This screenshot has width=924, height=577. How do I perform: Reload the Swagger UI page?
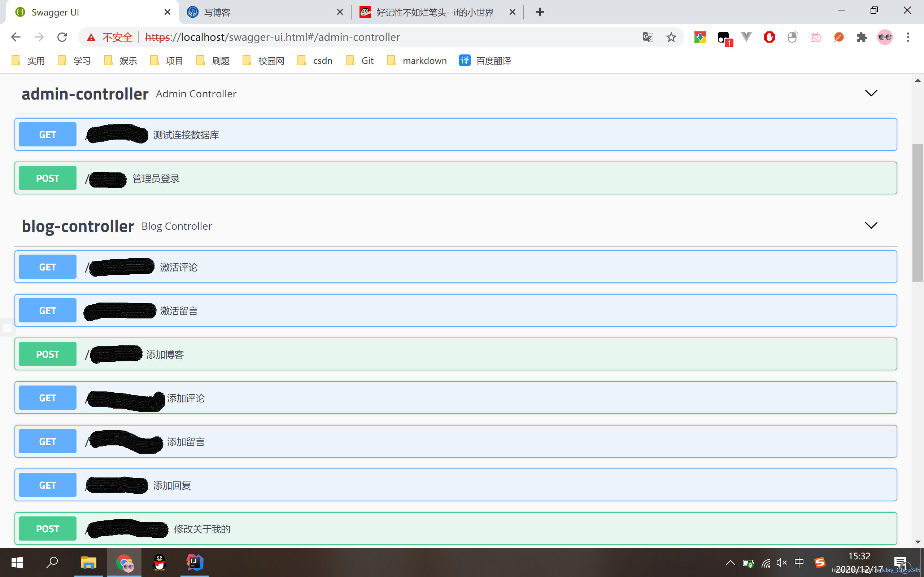tap(62, 37)
